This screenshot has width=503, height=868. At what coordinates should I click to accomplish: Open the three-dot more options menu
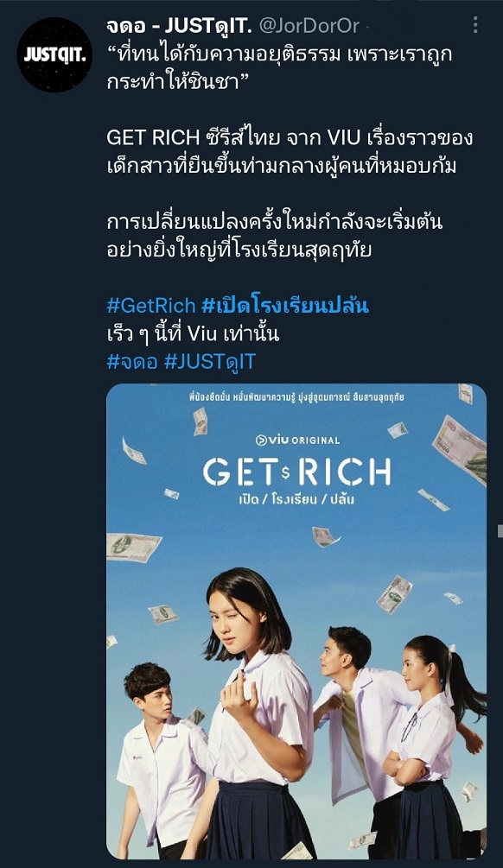(474, 24)
